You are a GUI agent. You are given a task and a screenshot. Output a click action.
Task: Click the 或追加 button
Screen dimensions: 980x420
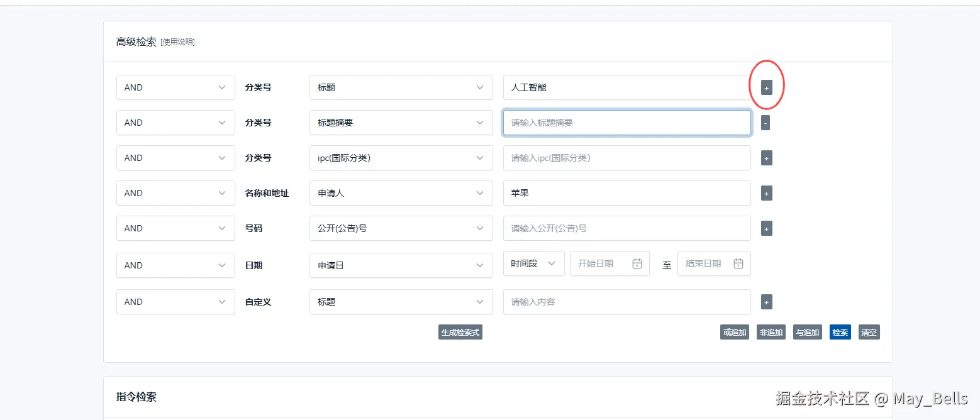[x=735, y=333]
